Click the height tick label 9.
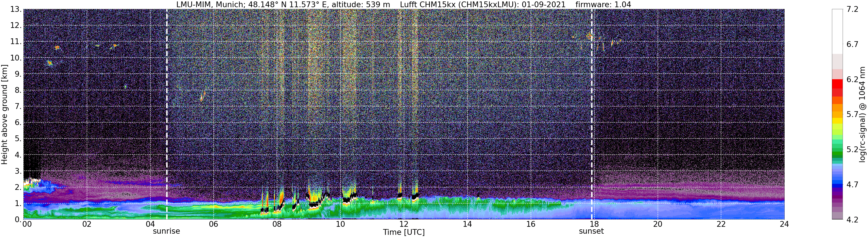868x238 pixels. pos(18,74)
